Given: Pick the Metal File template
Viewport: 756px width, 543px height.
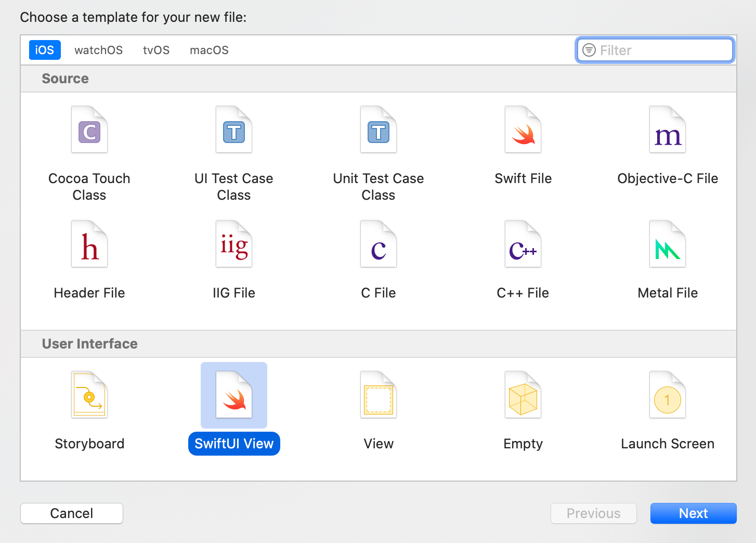Looking at the screenshot, I should (668, 244).
